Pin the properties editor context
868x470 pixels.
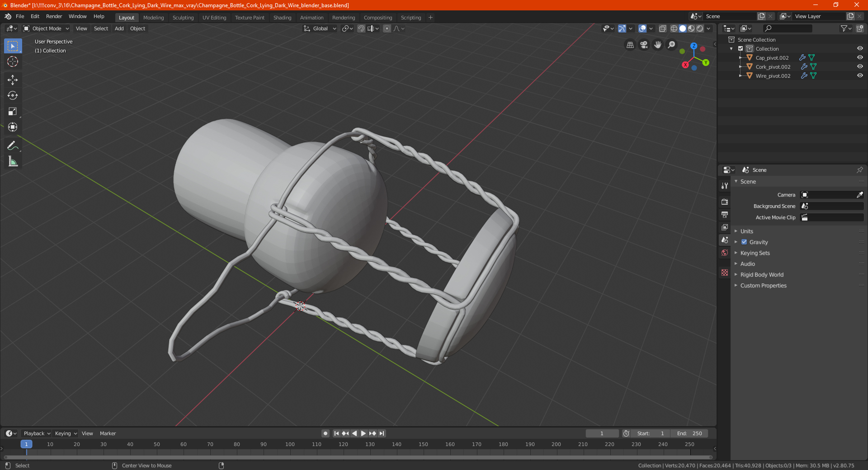pyautogui.click(x=859, y=170)
